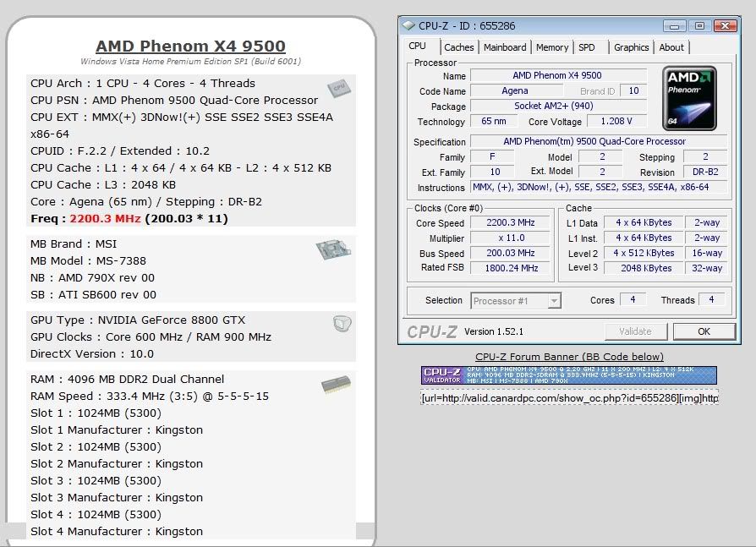
Task: Click the 'Slot 4 Manufacturer : Kingston' line
Action: coord(117,531)
